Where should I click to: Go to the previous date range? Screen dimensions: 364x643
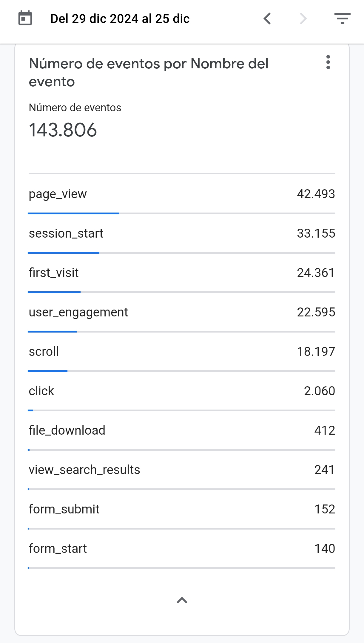267,19
